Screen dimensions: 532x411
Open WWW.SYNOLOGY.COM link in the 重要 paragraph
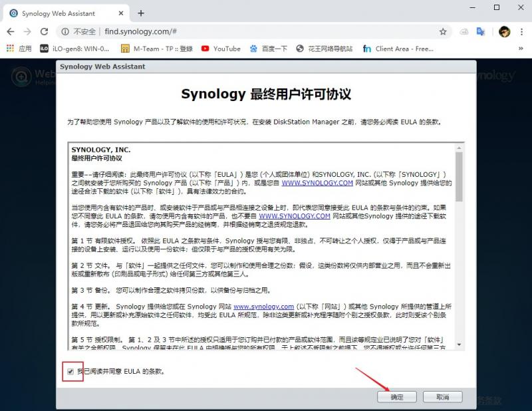317,183
